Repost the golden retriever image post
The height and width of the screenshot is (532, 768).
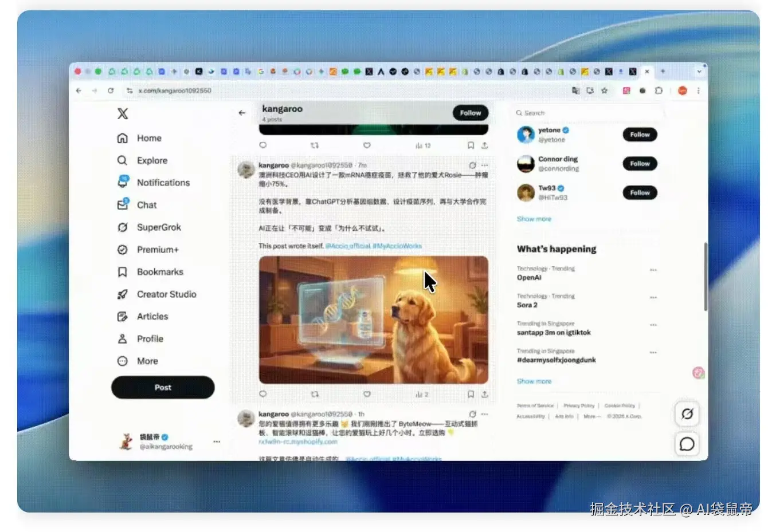pos(315,394)
